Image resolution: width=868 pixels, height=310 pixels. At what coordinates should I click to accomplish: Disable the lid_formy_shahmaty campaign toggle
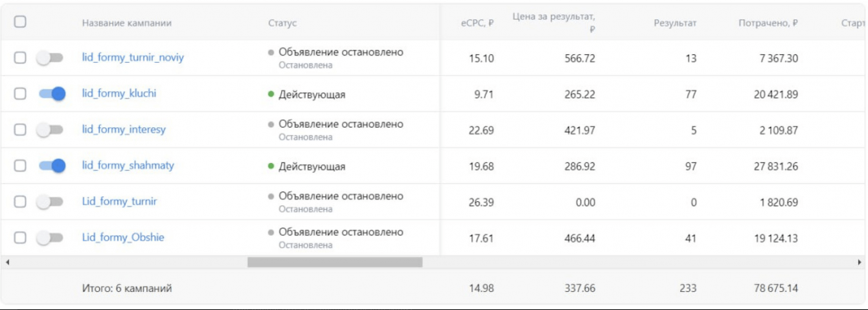(x=52, y=166)
